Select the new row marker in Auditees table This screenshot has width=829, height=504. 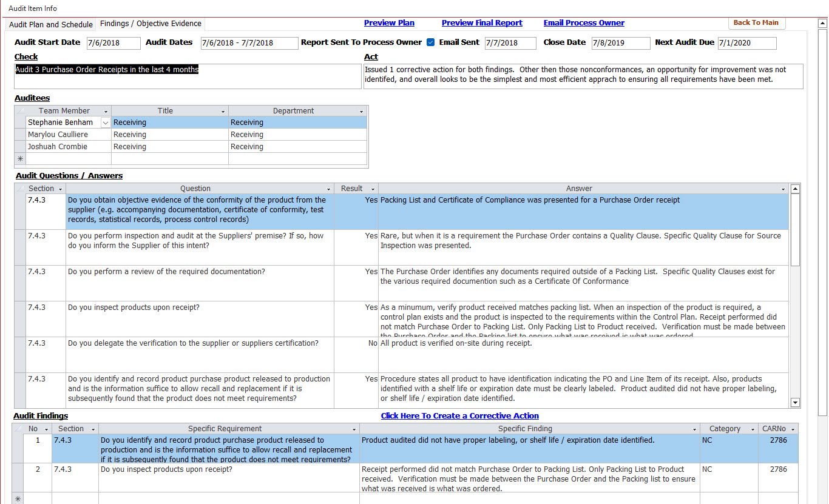pos(20,159)
